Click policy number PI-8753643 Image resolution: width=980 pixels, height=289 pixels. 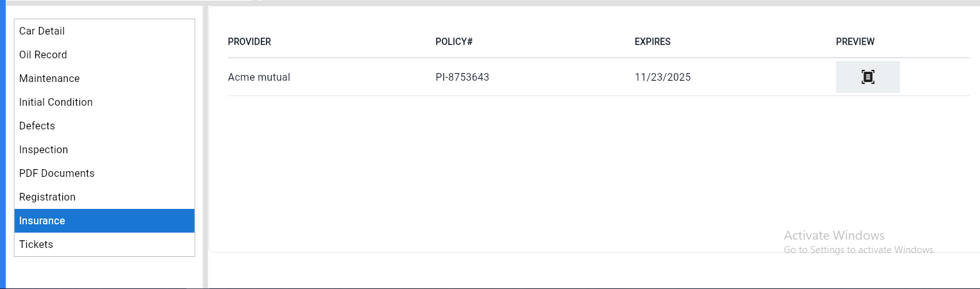(462, 77)
